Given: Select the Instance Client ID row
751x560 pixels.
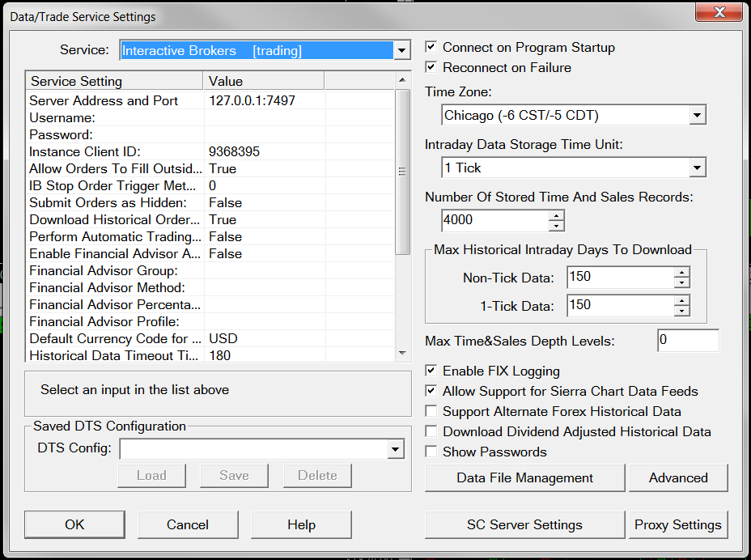Looking at the screenshot, I should point(210,151).
